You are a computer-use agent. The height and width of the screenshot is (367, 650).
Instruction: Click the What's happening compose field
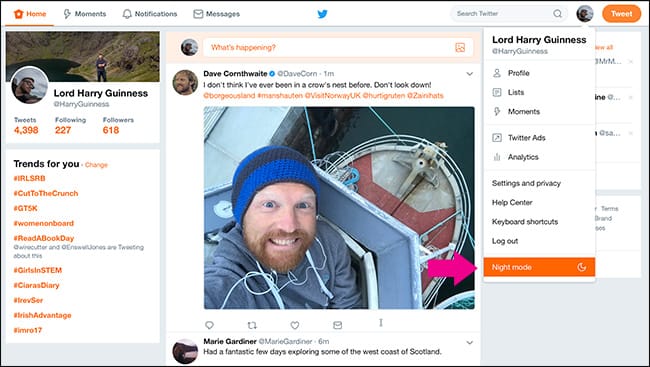click(338, 47)
